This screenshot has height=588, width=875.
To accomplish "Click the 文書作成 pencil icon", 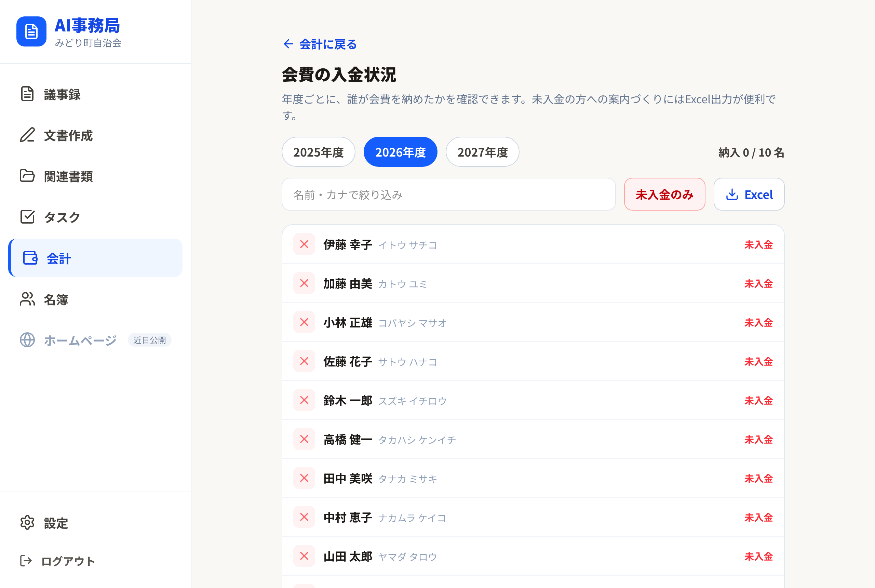I will 27,135.
